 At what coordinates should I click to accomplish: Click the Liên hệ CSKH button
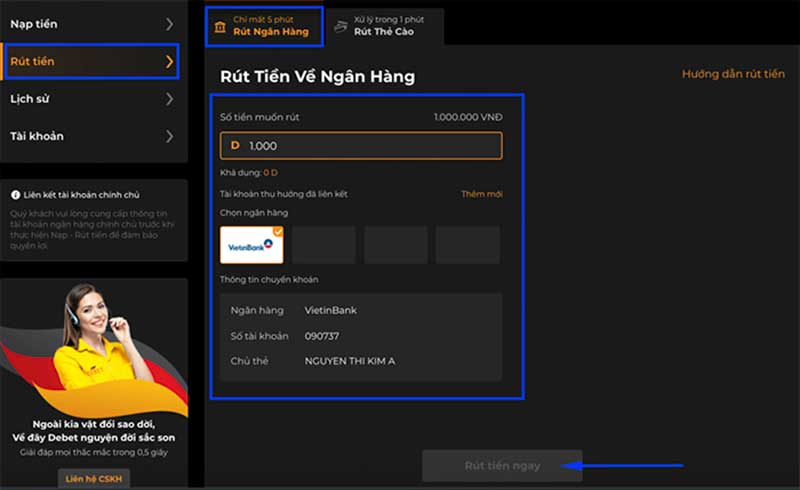coord(94,479)
